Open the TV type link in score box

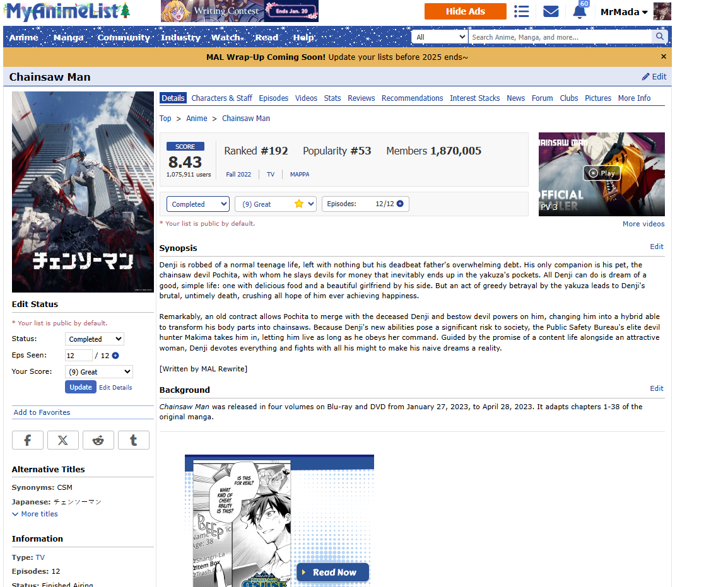coord(271,175)
